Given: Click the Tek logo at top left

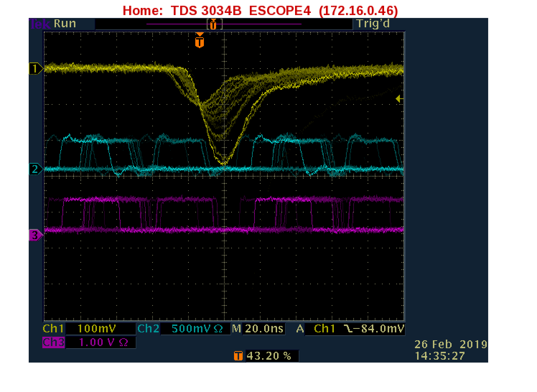Looking at the screenshot, I should (40, 24).
